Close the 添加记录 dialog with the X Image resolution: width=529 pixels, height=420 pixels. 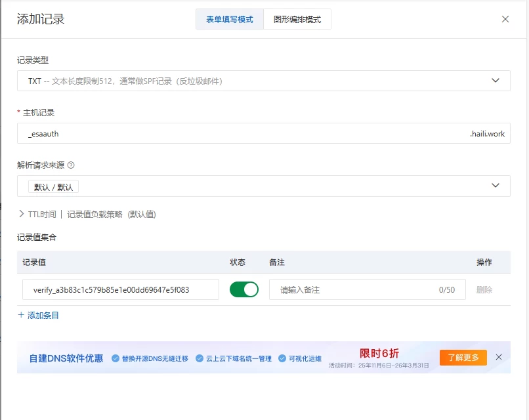[505, 19]
